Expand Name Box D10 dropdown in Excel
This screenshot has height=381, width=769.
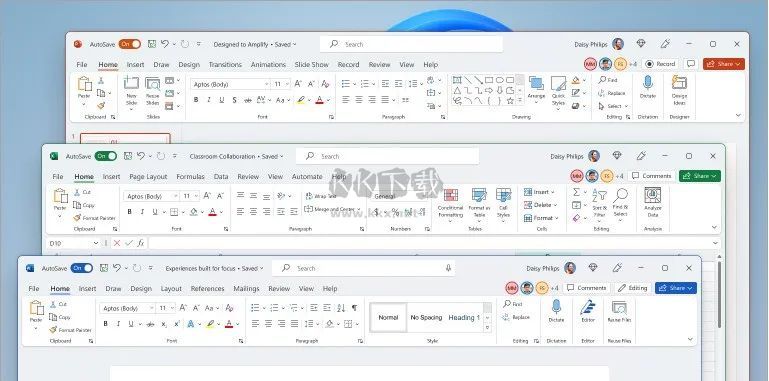pos(96,243)
